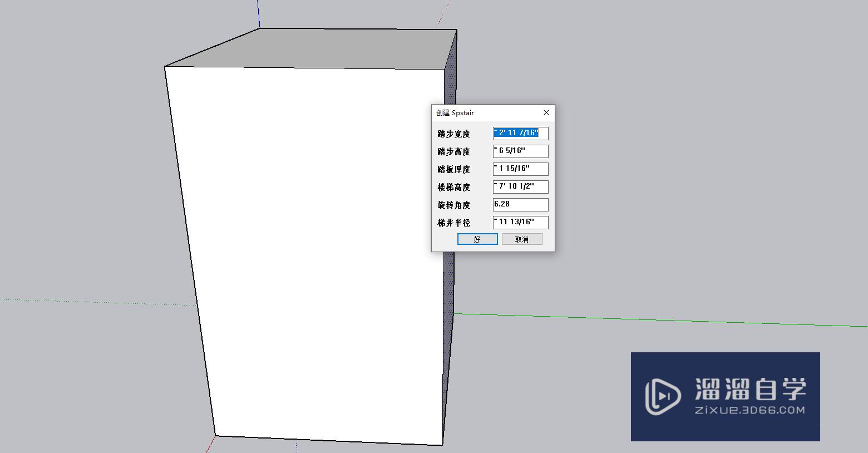Viewport: 868px width, 453px height.
Task: Click the 踏板厚度 input field
Action: click(x=520, y=169)
